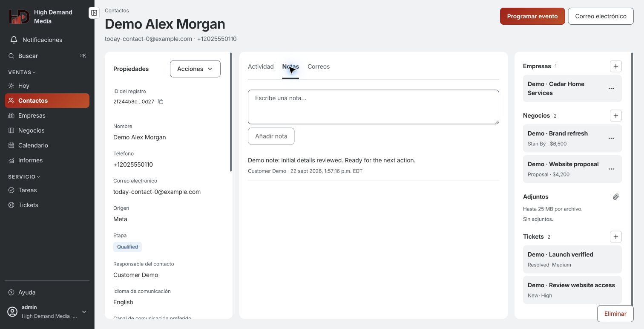Screen dimensions: 644x329
Task: Open Ayuda help in the sidebar
Action: [47, 292]
